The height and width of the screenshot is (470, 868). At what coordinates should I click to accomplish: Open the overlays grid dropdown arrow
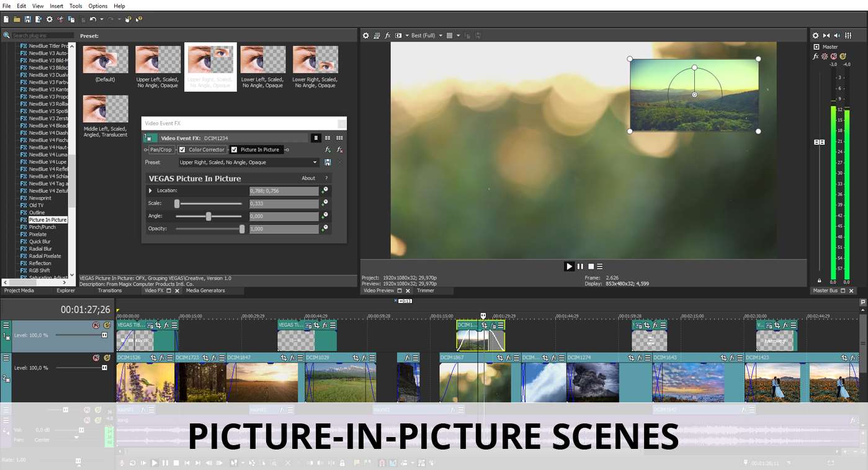pyautogui.click(x=458, y=35)
